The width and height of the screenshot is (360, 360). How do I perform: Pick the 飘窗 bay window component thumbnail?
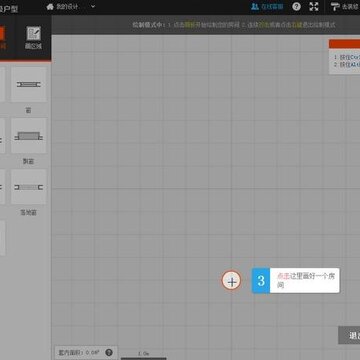(29, 136)
